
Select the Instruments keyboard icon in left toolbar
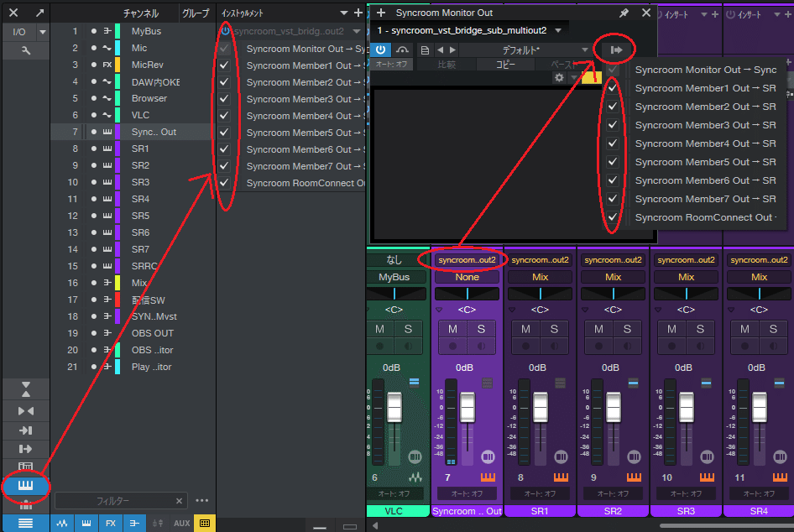(27, 487)
